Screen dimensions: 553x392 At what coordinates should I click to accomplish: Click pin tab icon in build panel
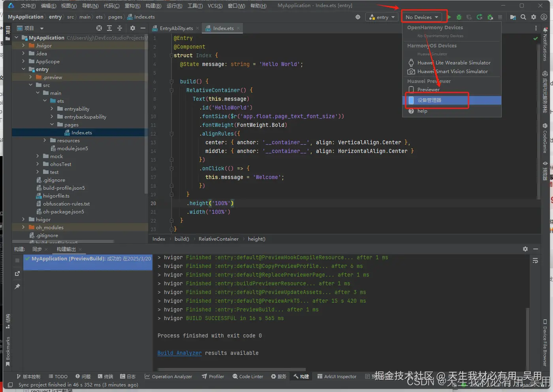coord(17,286)
